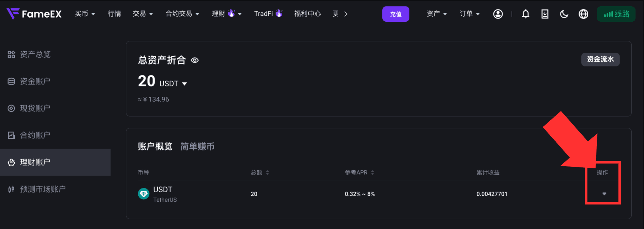
Task: Sort by the 总额 column arrows
Action: [x=268, y=172]
